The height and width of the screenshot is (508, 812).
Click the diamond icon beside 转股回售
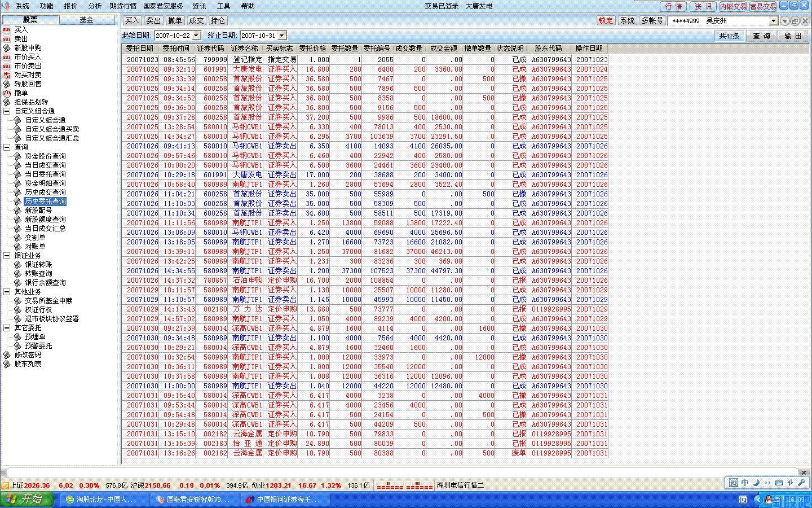tap(7, 84)
